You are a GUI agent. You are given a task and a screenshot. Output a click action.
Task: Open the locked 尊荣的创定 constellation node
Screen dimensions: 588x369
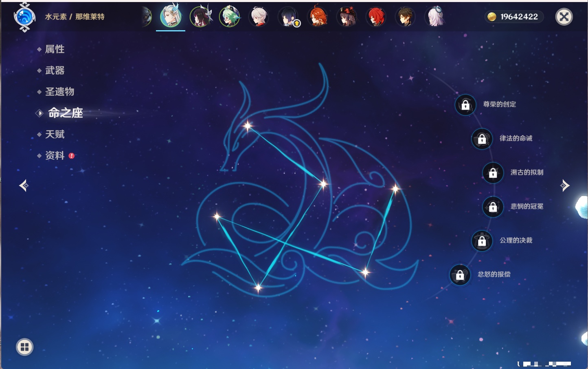[465, 105]
